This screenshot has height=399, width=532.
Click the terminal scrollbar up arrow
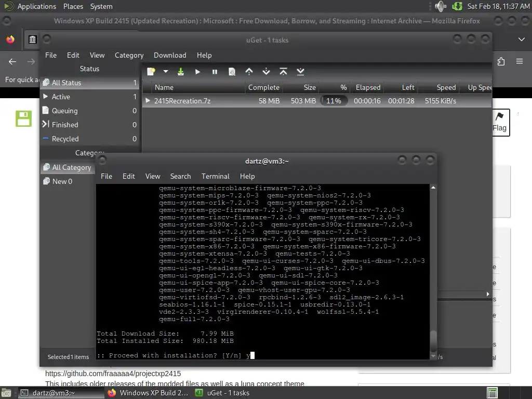click(x=433, y=188)
